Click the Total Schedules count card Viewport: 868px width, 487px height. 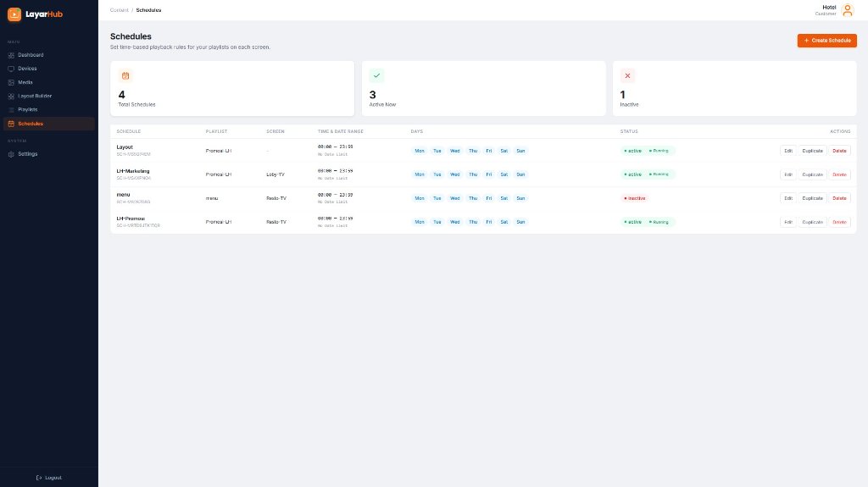tap(232, 89)
